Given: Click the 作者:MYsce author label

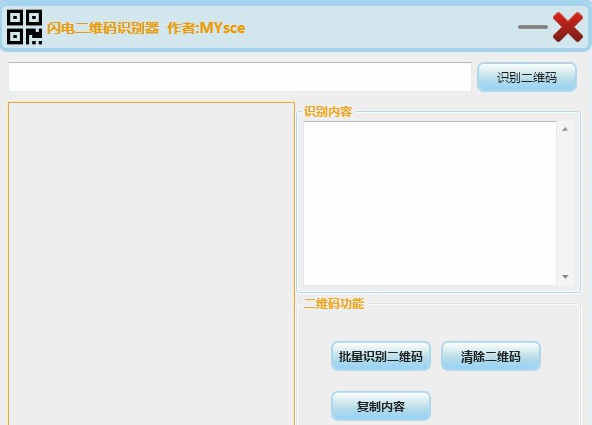Looking at the screenshot, I should click(x=206, y=28).
